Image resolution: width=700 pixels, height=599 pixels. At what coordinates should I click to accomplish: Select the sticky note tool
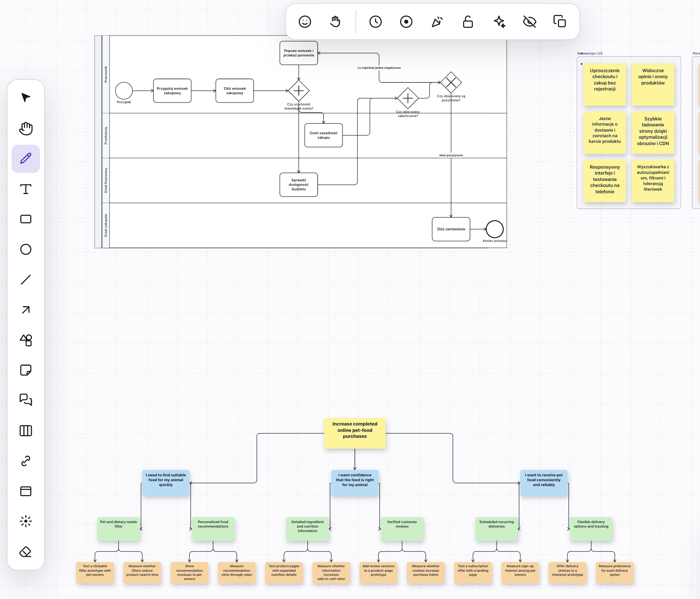click(25, 370)
